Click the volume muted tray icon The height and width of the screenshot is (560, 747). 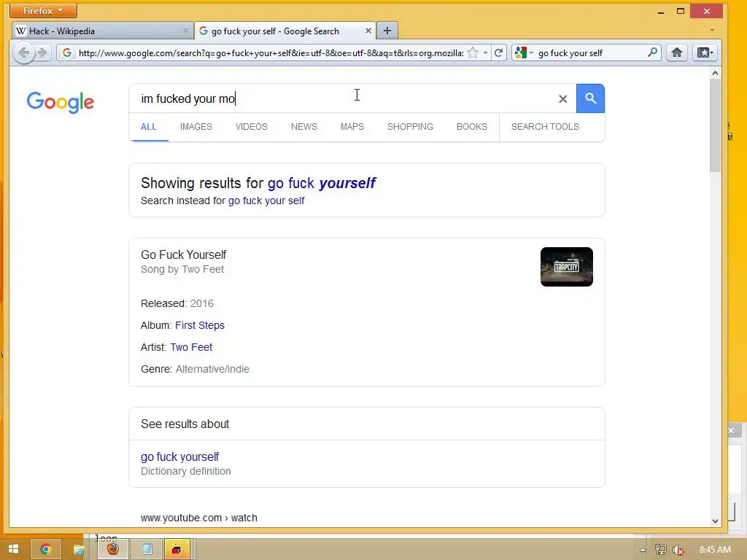(678, 550)
